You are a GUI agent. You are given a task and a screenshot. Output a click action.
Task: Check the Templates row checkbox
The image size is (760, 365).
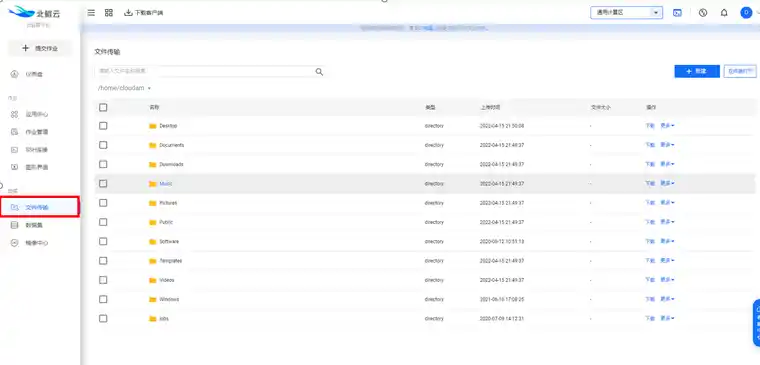103,261
